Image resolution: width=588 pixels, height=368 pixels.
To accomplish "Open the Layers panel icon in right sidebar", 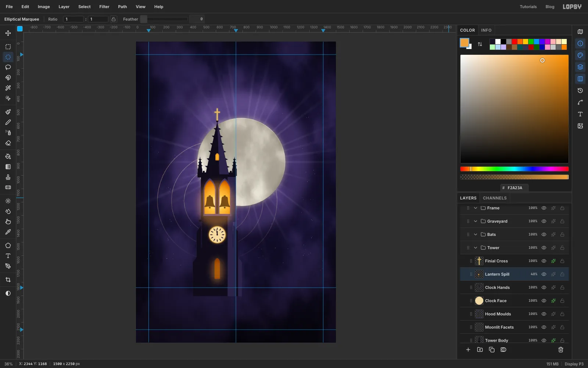I will point(580,67).
